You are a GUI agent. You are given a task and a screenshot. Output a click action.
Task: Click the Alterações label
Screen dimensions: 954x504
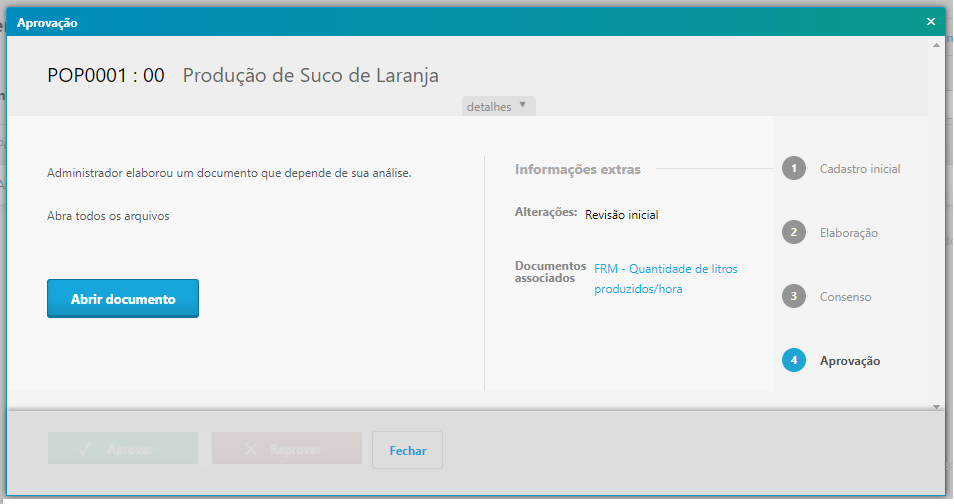point(546,212)
